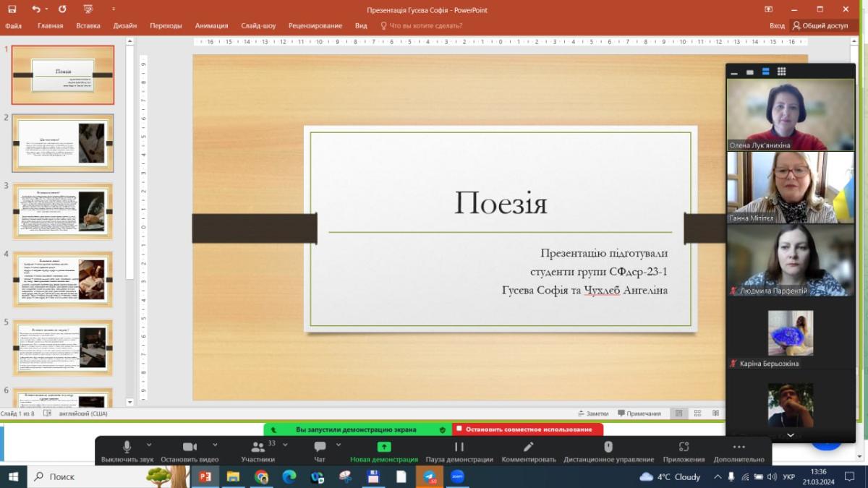Click the Zoom annotate pencil icon (Комментировать)
Screen dimensions: 868x488
pyautogui.click(x=529, y=447)
